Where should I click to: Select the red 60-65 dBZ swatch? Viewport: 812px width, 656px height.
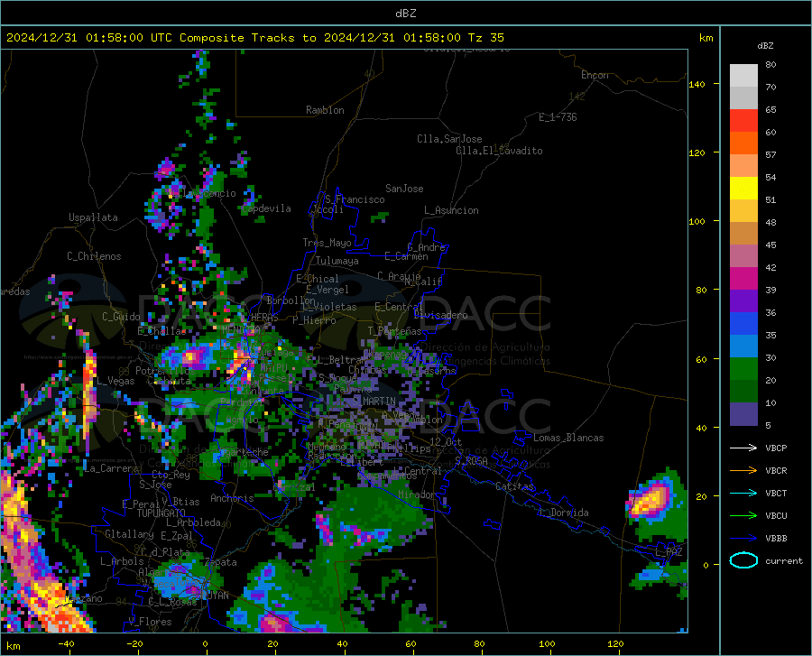pyautogui.click(x=743, y=121)
